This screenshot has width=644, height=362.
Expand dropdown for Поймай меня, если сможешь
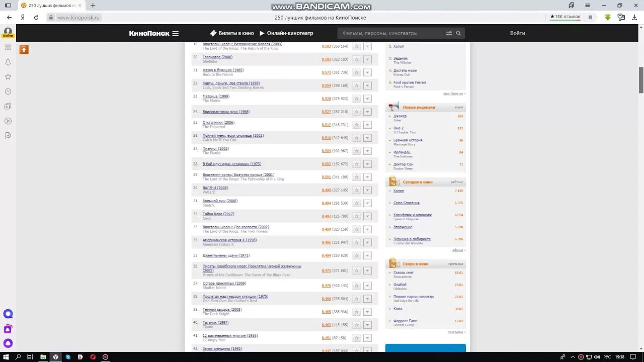tap(367, 138)
